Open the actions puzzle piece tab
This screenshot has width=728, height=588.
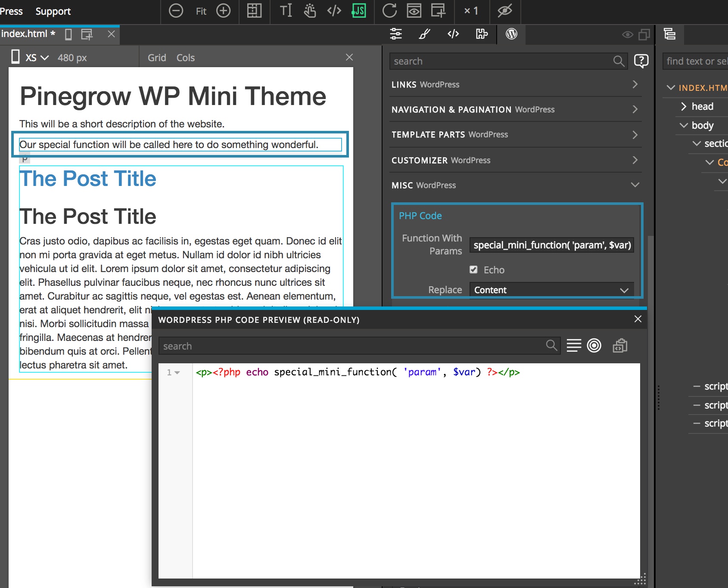(x=482, y=34)
